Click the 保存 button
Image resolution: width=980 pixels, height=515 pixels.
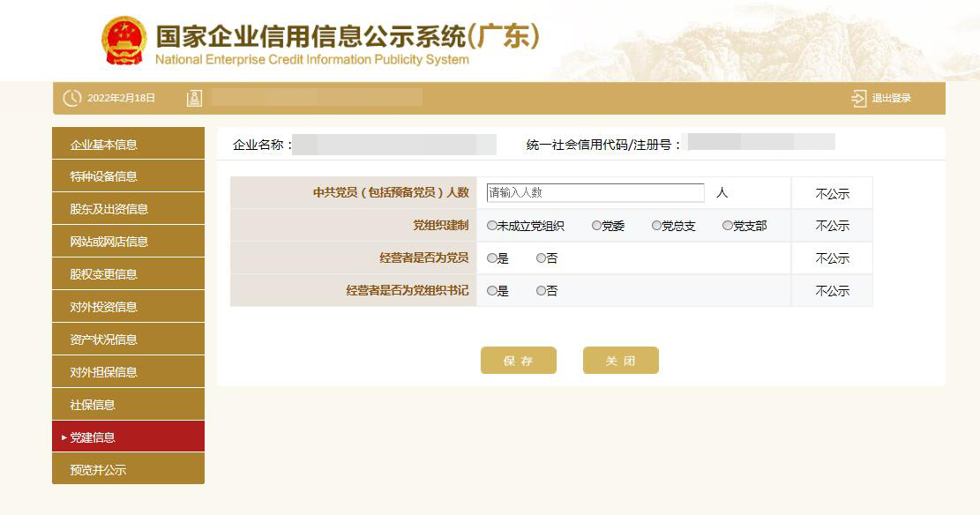pyautogui.click(x=518, y=361)
